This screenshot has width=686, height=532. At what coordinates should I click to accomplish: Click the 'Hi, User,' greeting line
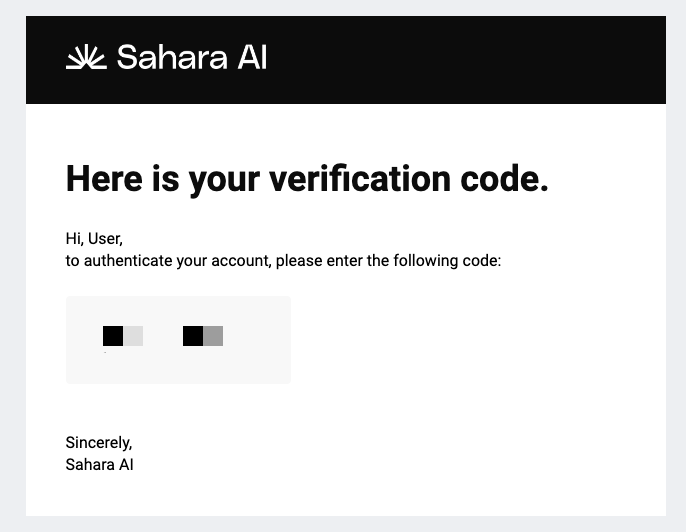tap(94, 239)
